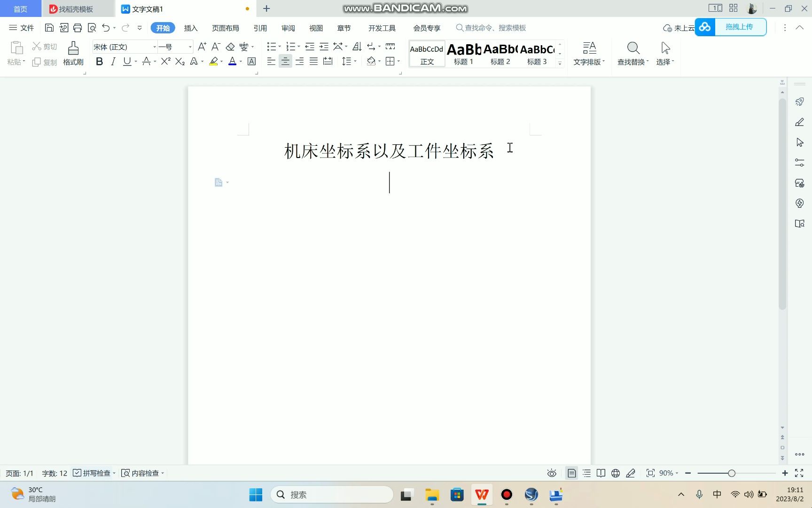Switch to the 审阅 ribbon tab
This screenshot has width=812, height=508.
[x=288, y=28]
